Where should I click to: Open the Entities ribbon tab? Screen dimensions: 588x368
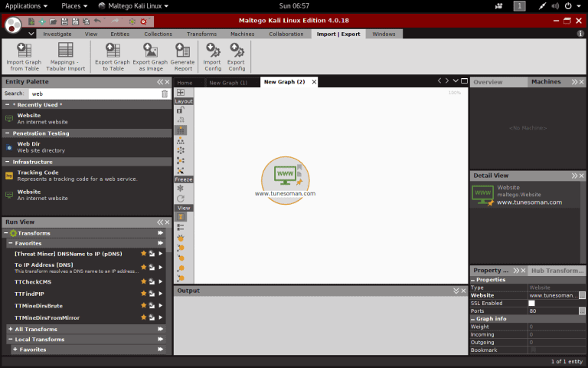coord(120,34)
